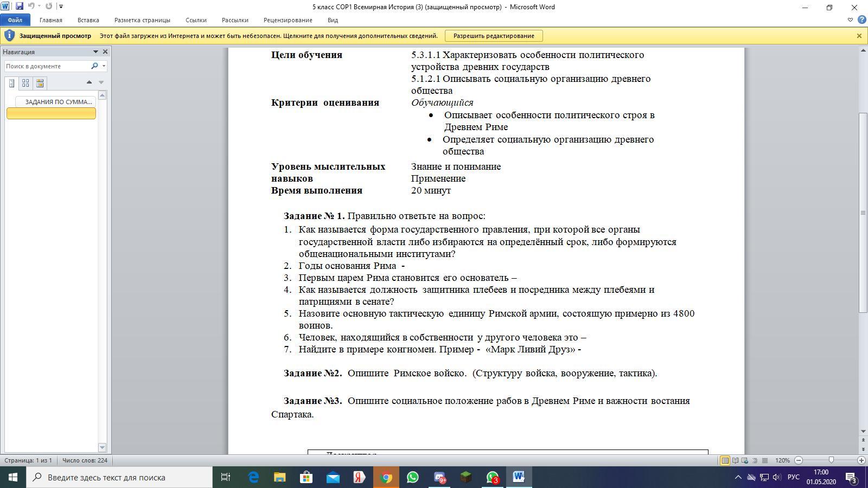Open the Word application icon menu

point(5,7)
